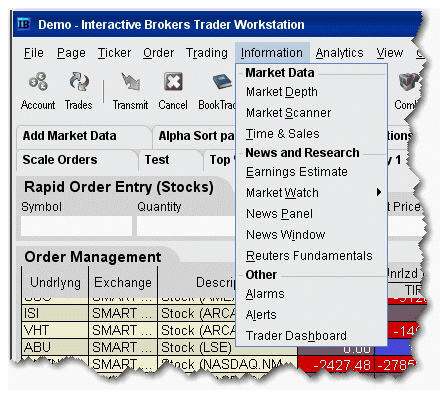Click the Quantity input field
The height and width of the screenshot is (398, 448).
(x=186, y=226)
